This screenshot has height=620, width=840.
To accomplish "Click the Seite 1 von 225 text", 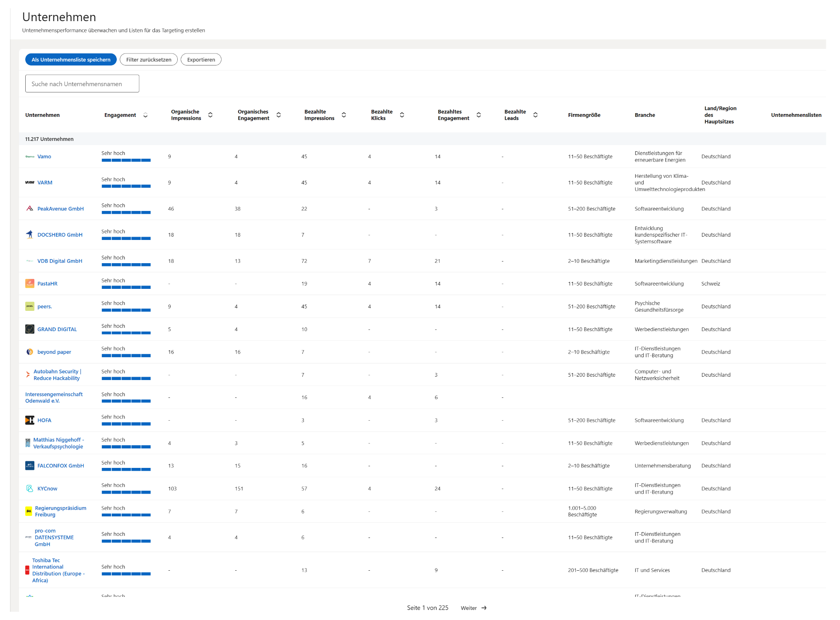I will coord(427,608).
